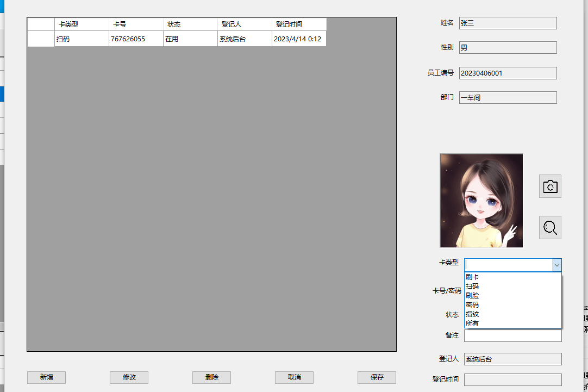
Task: Select 所有 option in the dropdown
Action: point(472,323)
